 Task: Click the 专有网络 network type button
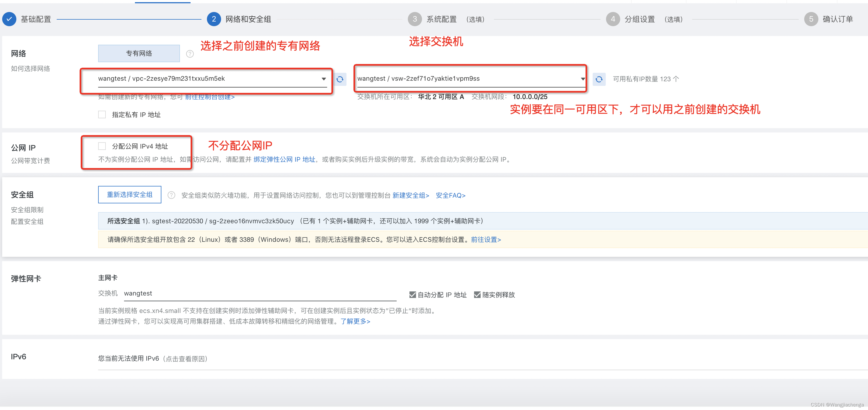click(139, 53)
